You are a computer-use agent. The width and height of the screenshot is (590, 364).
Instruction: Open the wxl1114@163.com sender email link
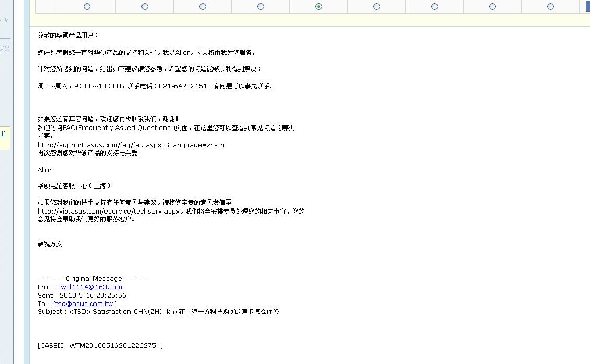pos(91,287)
